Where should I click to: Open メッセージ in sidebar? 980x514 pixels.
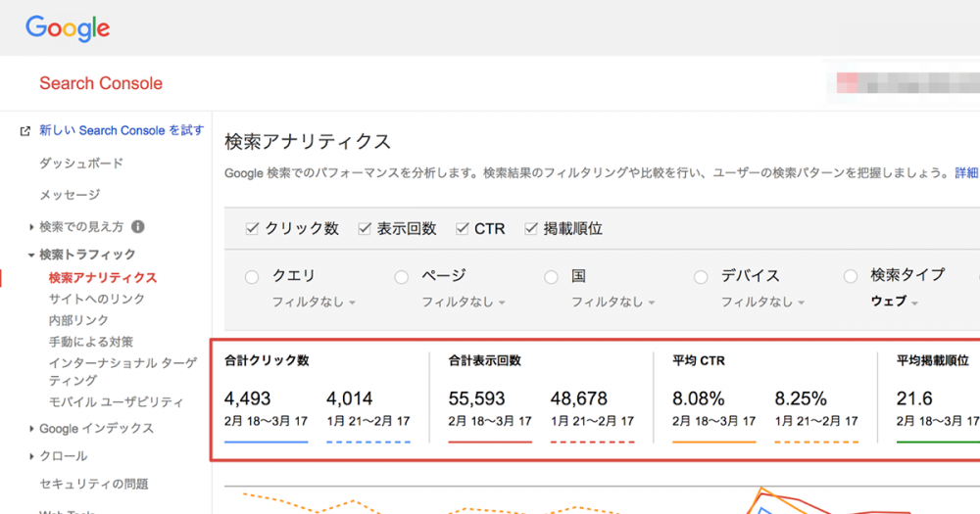coord(70,195)
